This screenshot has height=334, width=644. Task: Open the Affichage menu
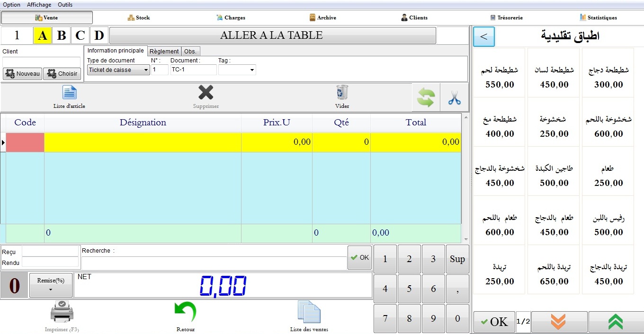tap(39, 5)
